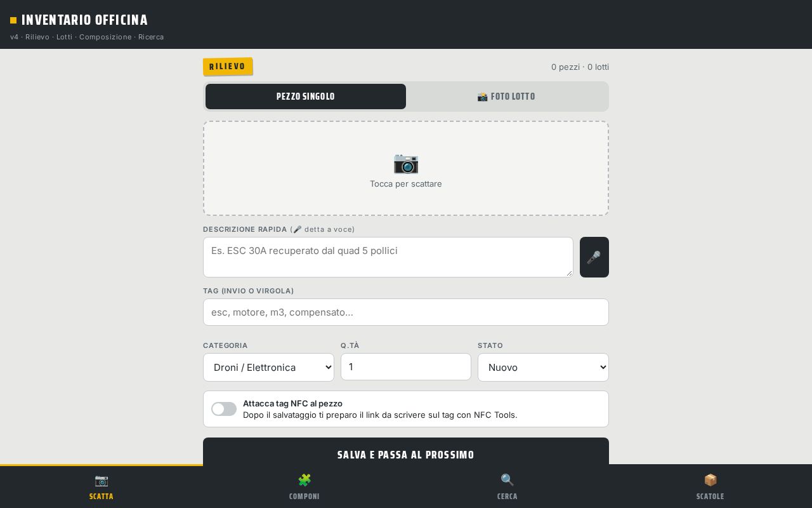Viewport: 812px width, 508px height.
Task: Open the Scatole boxes tab
Action: (710, 487)
